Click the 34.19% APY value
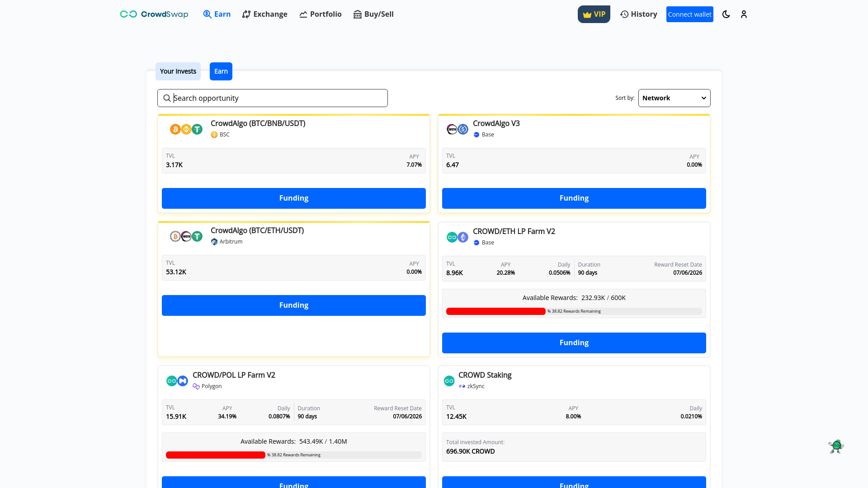Screen dimensions: 868x488 [227, 417]
